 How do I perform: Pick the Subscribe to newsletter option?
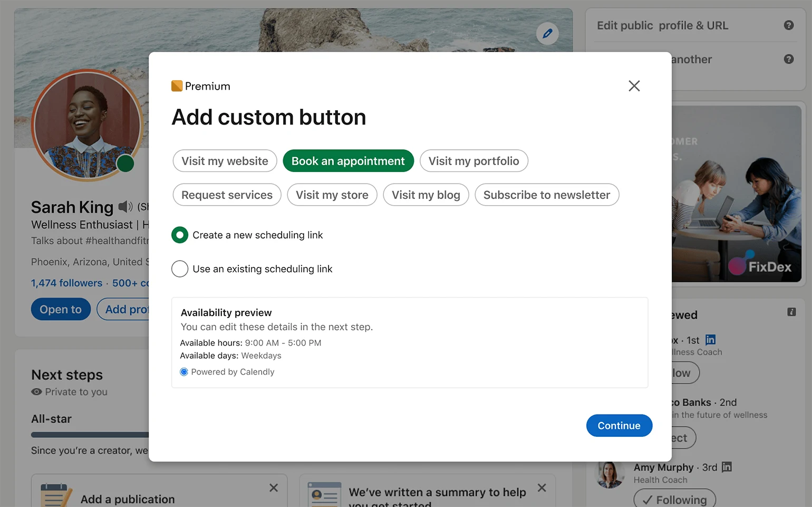pos(547,195)
